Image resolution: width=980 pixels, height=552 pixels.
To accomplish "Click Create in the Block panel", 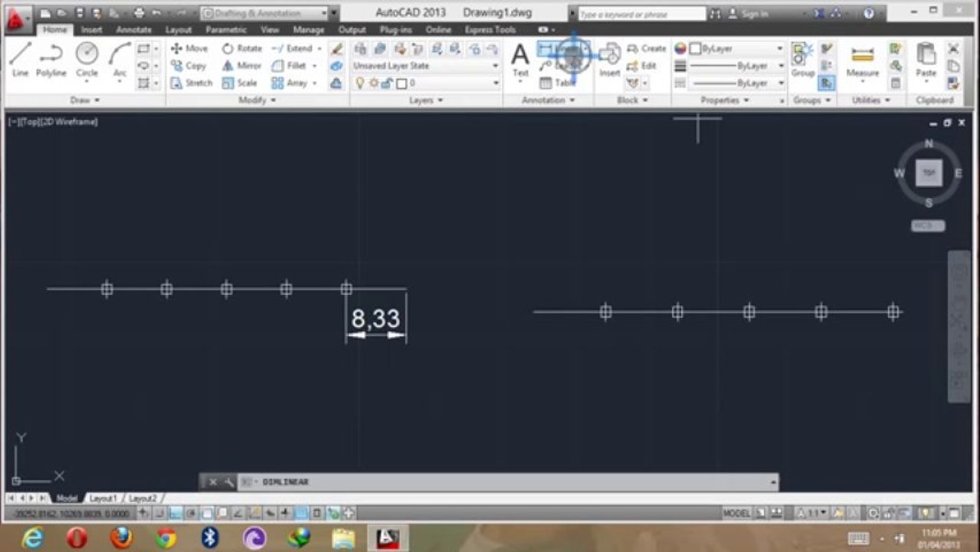I will [646, 48].
